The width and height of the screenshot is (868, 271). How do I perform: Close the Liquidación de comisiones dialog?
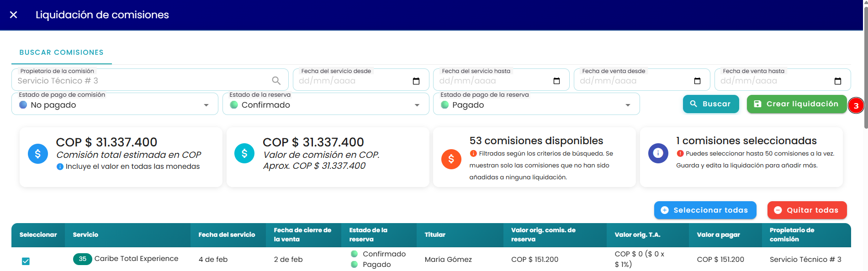(14, 15)
